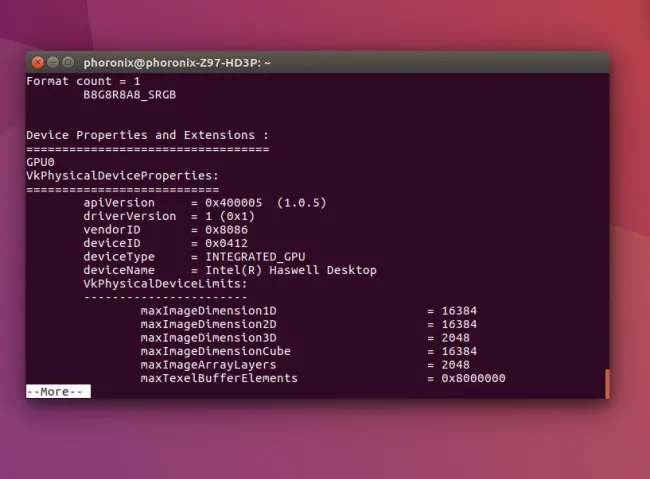
Task: Click the text 'Format count = 1'
Action: pyautogui.click(x=83, y=81)
